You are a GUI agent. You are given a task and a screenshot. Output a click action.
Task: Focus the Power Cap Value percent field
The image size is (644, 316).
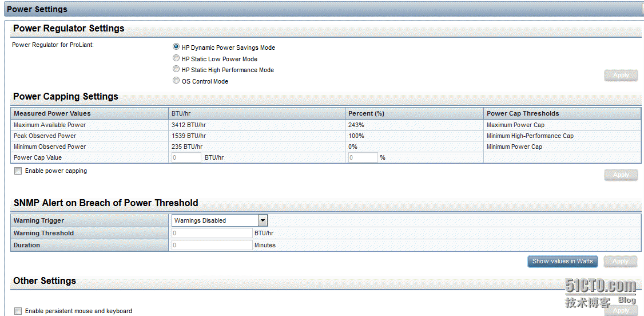point(363,157)
